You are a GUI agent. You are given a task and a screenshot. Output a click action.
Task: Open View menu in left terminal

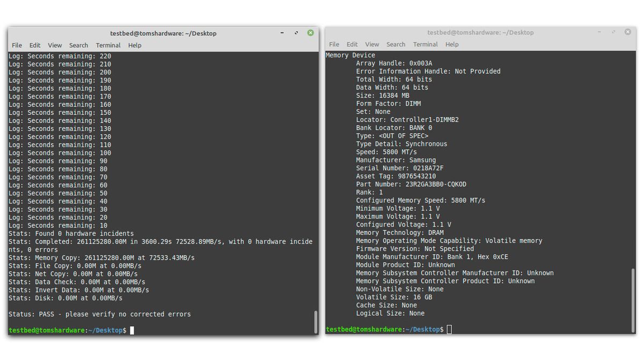coord(55,45)
